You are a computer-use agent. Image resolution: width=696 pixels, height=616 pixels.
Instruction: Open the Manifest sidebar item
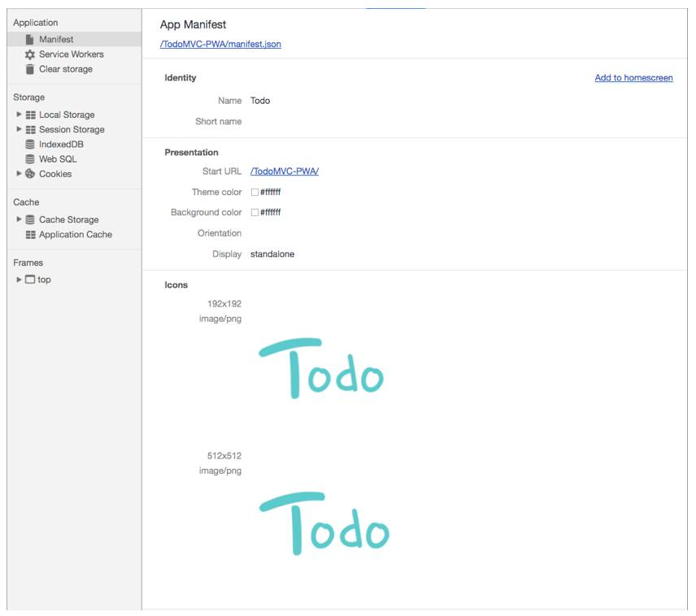74,40
